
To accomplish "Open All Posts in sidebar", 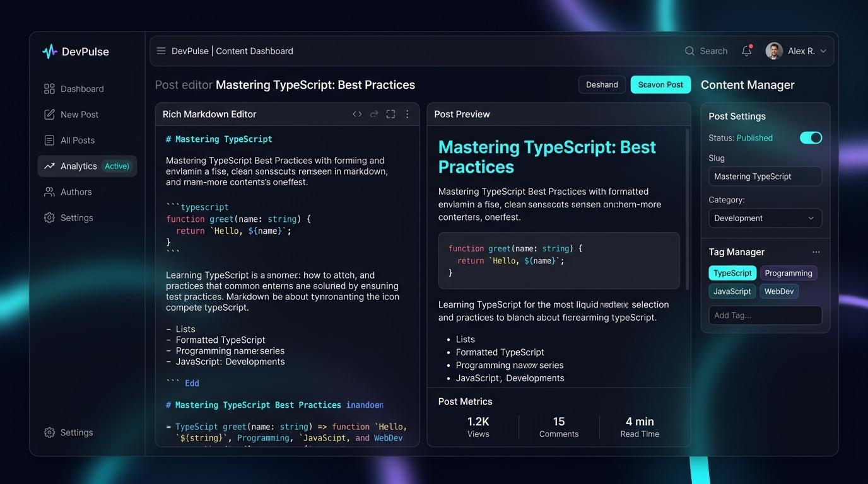I will pos(87,141).
